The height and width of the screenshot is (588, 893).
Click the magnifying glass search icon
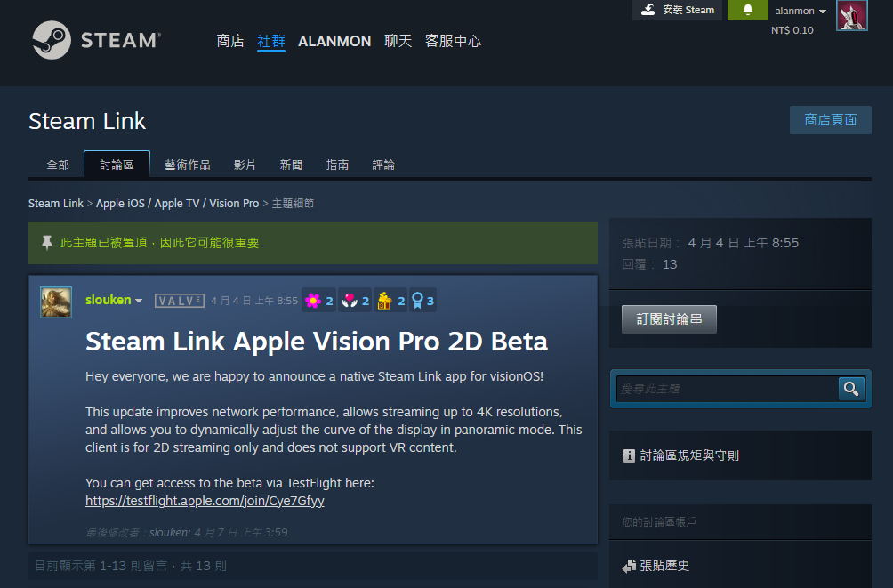(x=850, y=388)
